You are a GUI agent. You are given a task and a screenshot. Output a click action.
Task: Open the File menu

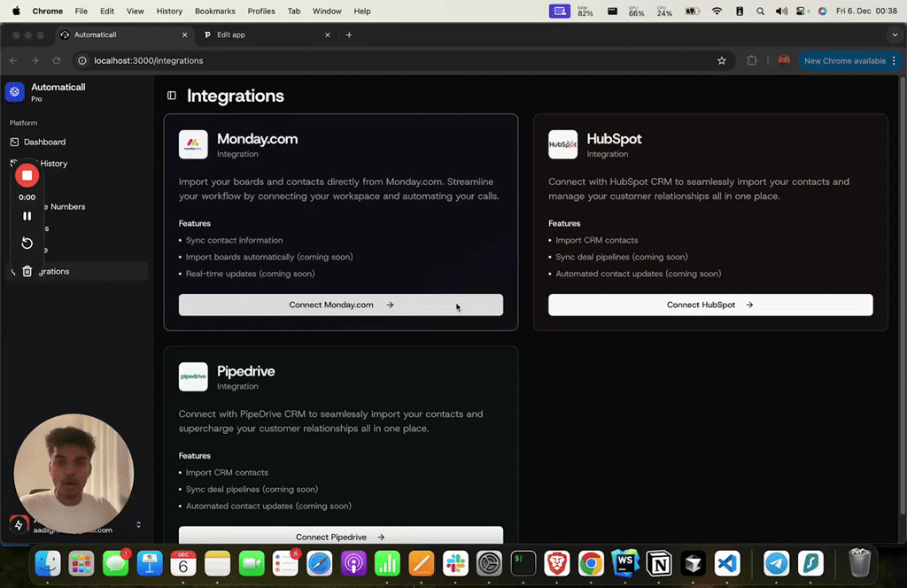81,11
